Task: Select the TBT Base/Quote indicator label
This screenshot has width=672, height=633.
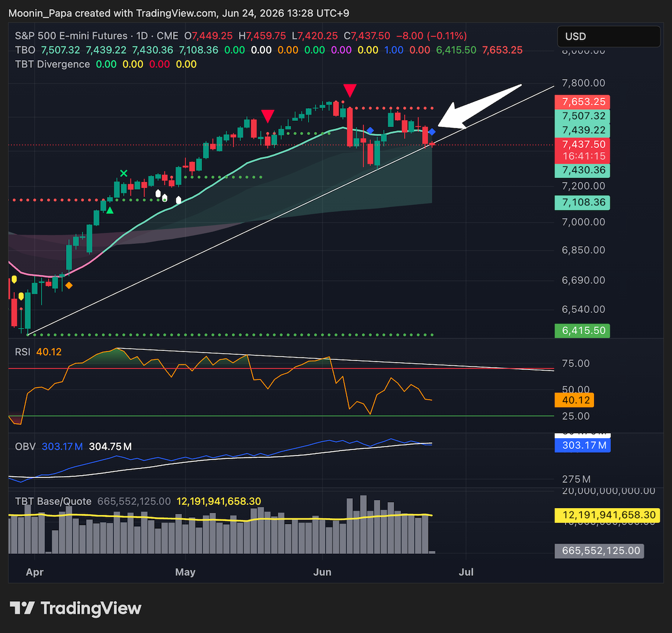Action: 53,501
